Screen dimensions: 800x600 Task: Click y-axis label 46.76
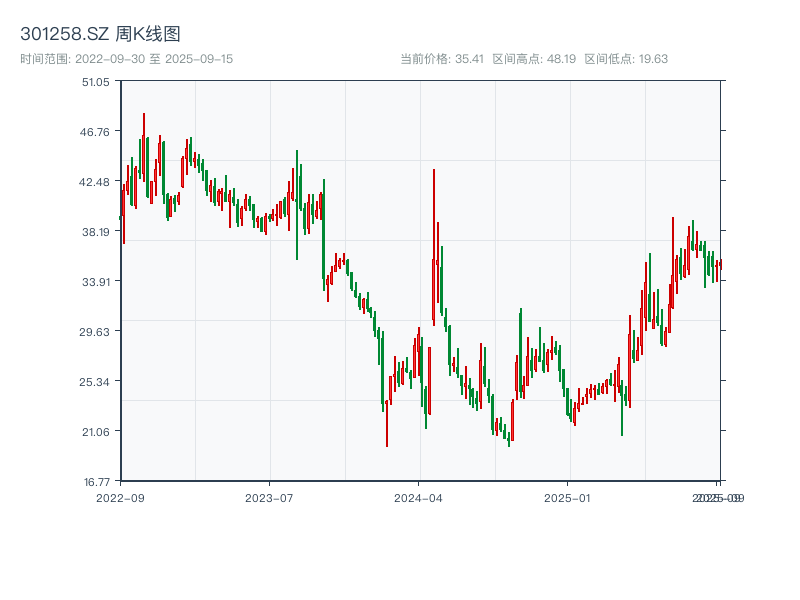click(95, 132)
